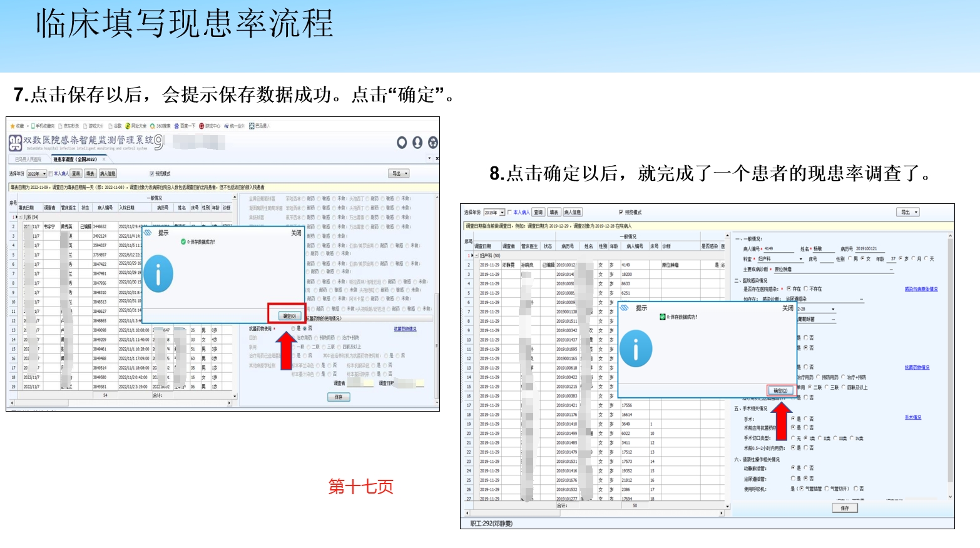Click 确定 in the right dialog
980x548 pixels.
click(780, 391)
